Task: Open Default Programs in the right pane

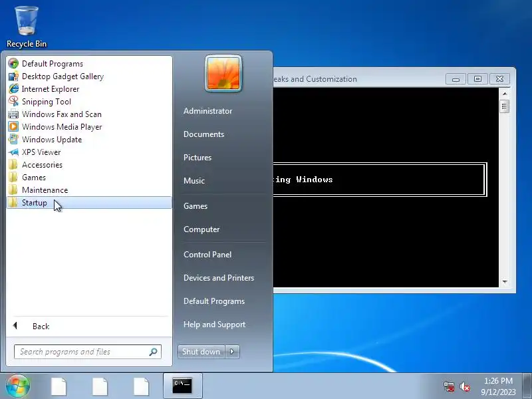Action: click(x=214, y=301)
